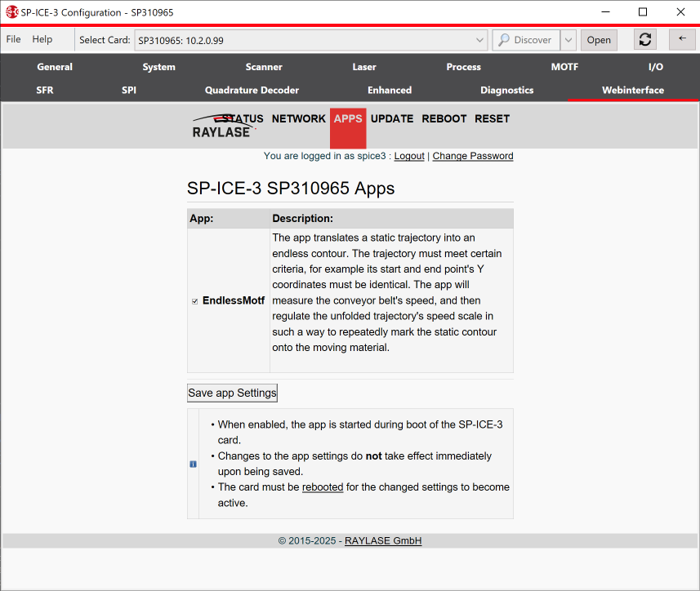Screen dimensions: 700x591
Task: Switch to the Laser tab
Action: coord(364,67)
